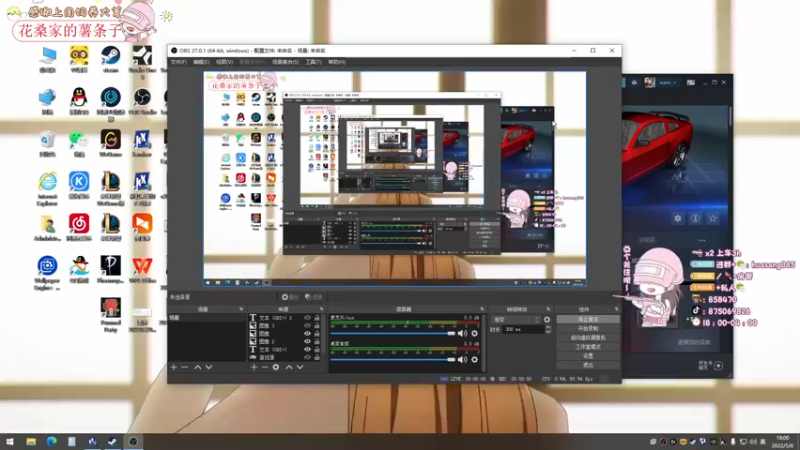Image resolution: width=800 pixels, height=450 pixels.
Task: Open settings gear for 桌面音频 audio
Action: pos(474,360)
